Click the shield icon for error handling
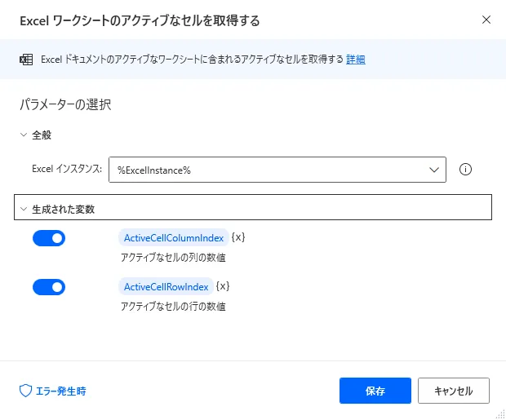This screenshot has height=420, width=506. (25, 391)
